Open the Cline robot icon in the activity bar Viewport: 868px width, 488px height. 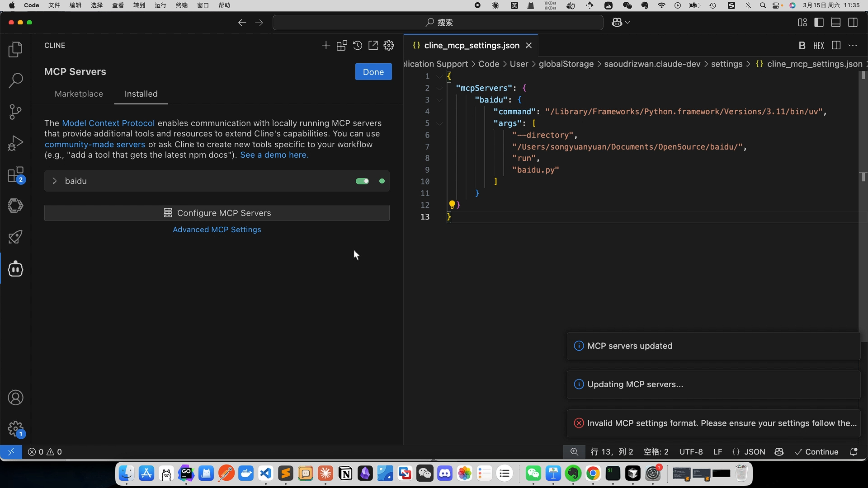pyautogui.click(x=15, y=269)
